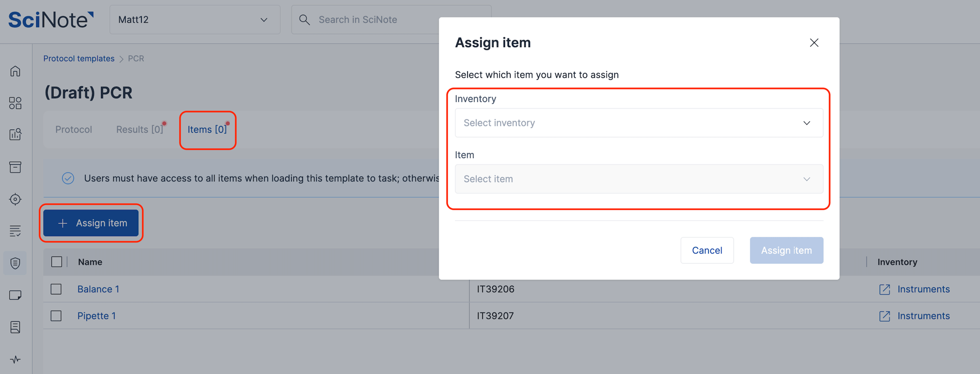Click the target-shaped sidebar icon
Screen dimensions: 980x374
click(x=15, y=199)
